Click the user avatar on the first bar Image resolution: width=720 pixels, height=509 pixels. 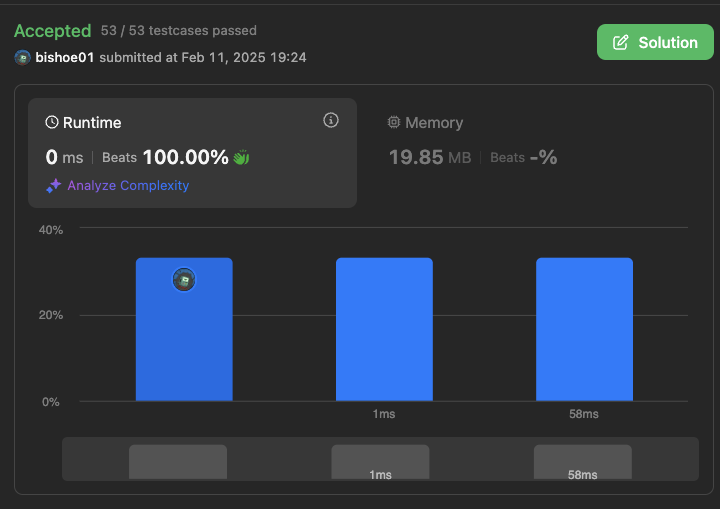tap(184, 279)
